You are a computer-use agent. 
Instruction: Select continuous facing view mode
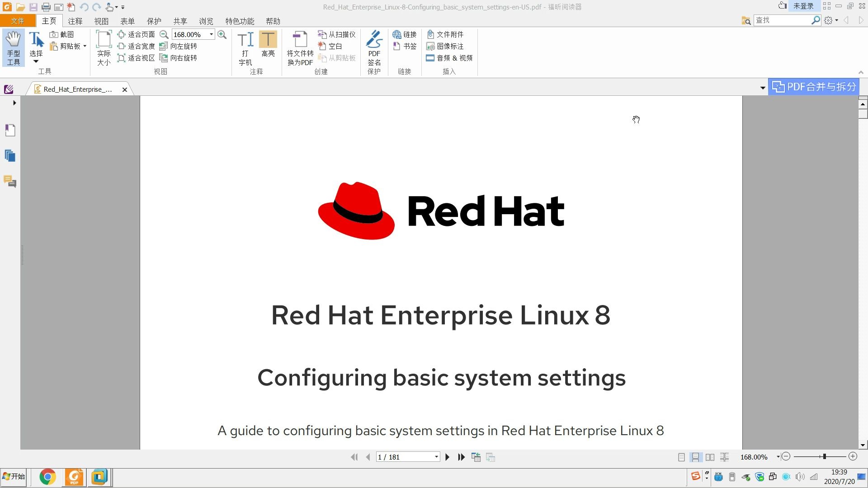pyautogui.click(x=724, y=457)
